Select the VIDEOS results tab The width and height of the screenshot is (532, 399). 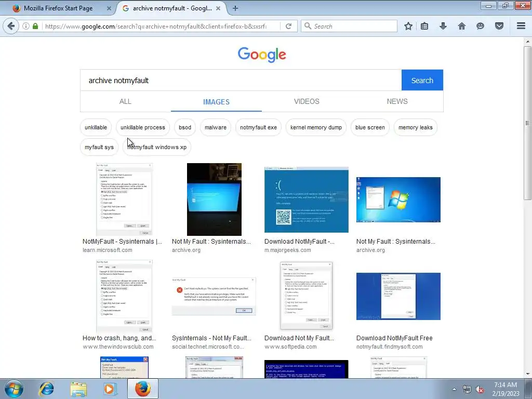pos(307,101)
